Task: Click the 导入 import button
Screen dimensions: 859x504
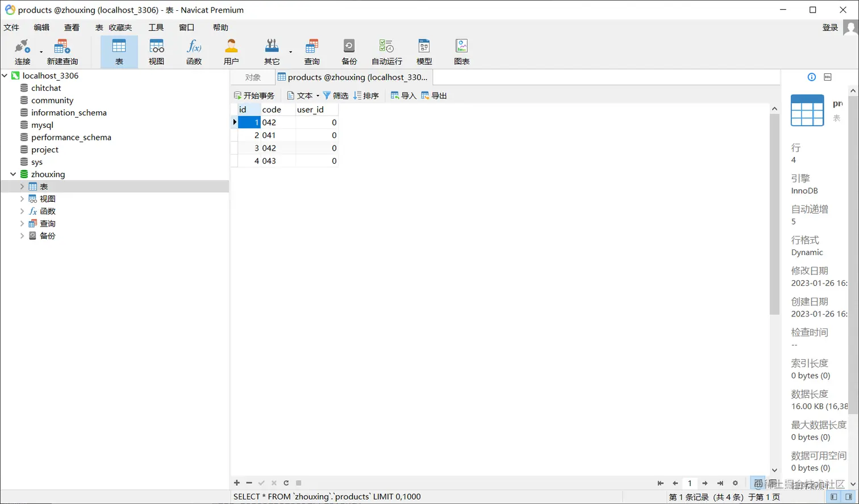Action: tap(404, 95)
